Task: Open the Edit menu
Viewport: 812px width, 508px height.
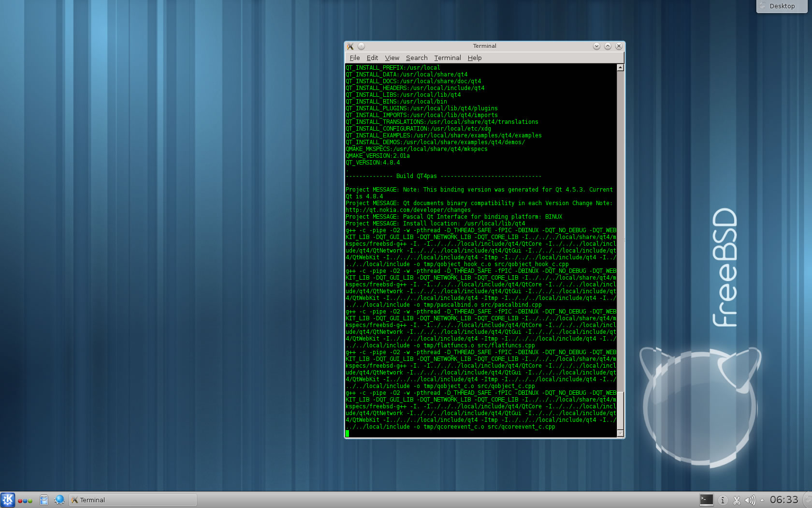Action: click(372, 58)
